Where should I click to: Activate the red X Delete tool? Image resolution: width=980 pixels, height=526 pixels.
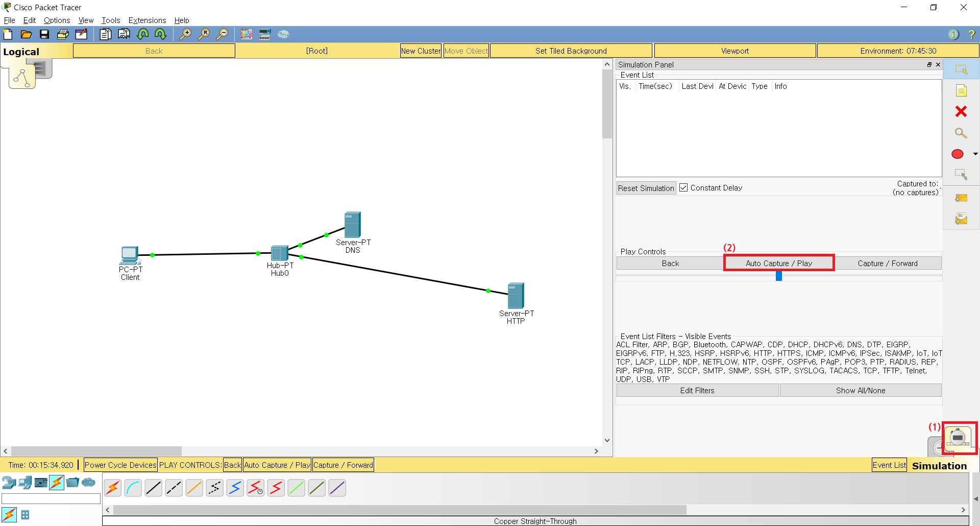tap(961, 111)
